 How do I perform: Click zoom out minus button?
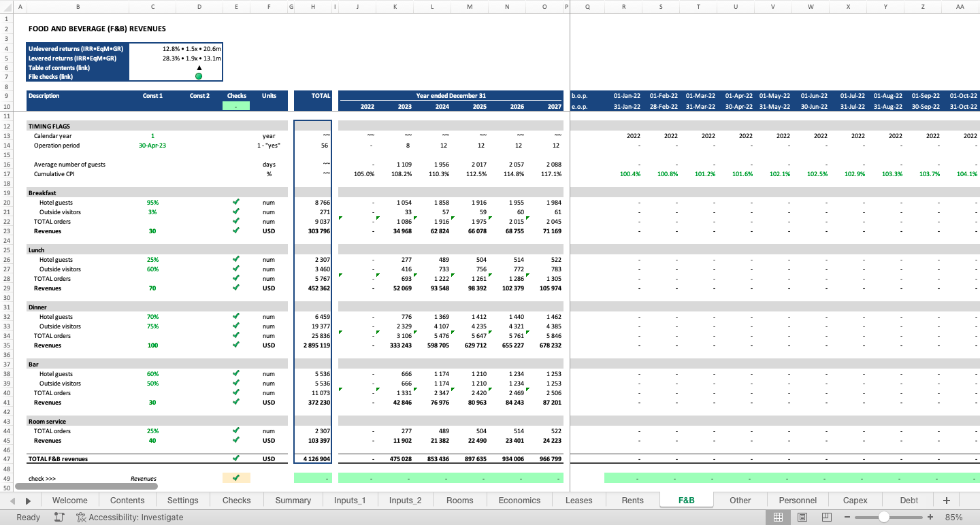[x=847, y=518]
